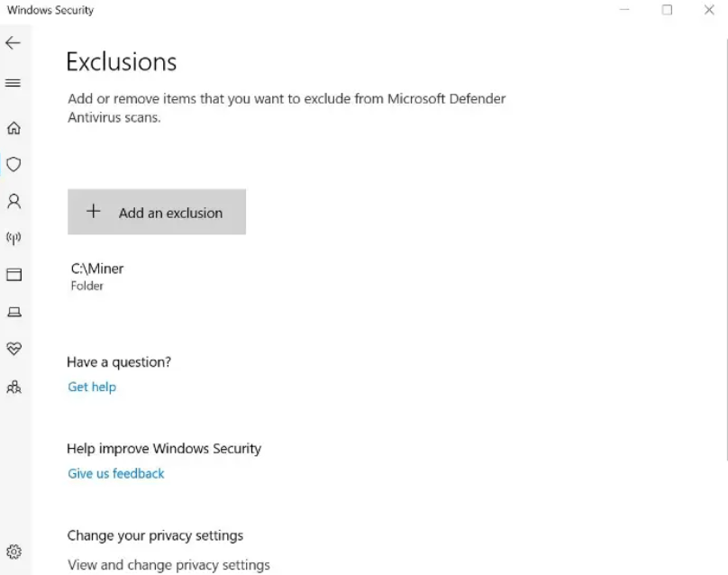Image resolution: width=728 pixels, height=575 pixels.
Task: Open Settings gear icon in sidebar
Action: pos(14,552)
